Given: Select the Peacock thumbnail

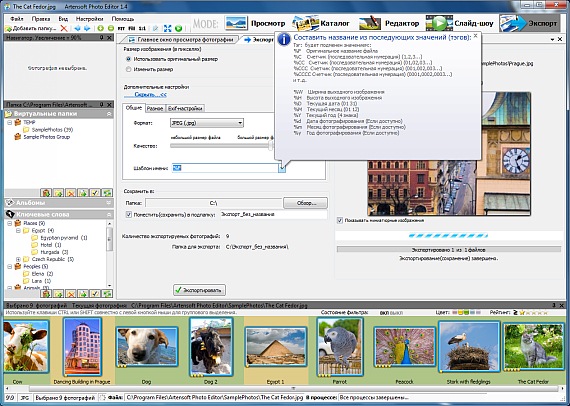Looking at the screenshot, I should click(404, 346).
